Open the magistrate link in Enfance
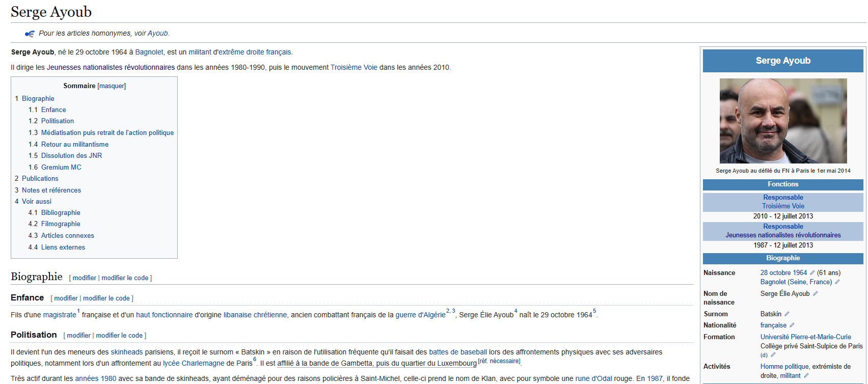This screenshot has width=868, height=384. coord(60,315)
